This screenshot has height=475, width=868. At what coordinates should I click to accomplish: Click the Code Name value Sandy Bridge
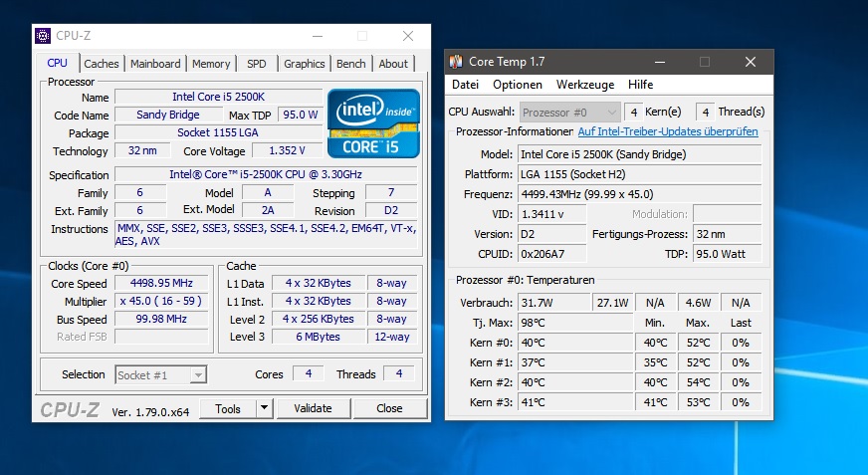pos(168,115)
